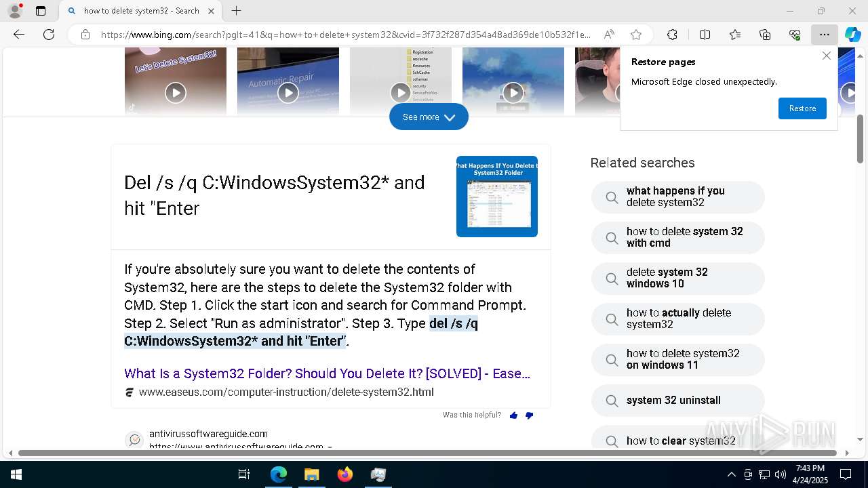Image resolution: width=868 pixels, height=488 pixels.
Task: Search 'how to delete system 32 with cmd'
Action: [x=678, y=237]
